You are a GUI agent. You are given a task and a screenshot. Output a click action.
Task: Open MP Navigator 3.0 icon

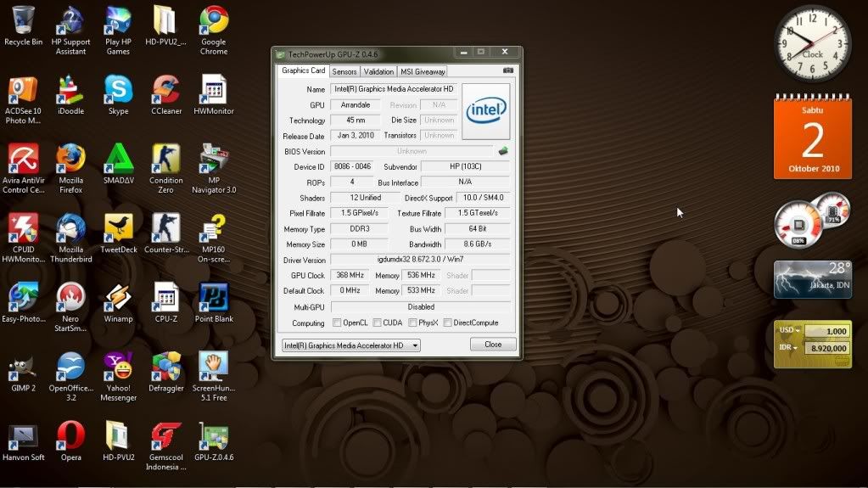(x=214, y=170)
